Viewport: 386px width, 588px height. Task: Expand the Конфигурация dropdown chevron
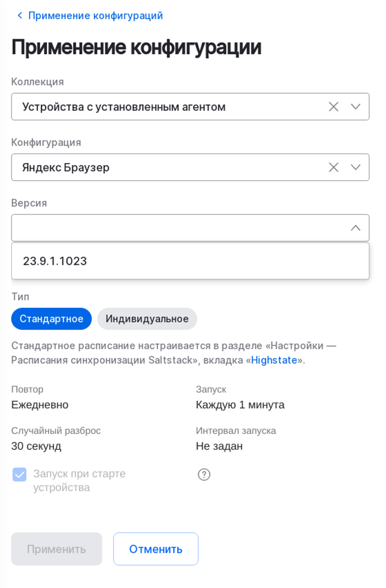coord(355,168)
